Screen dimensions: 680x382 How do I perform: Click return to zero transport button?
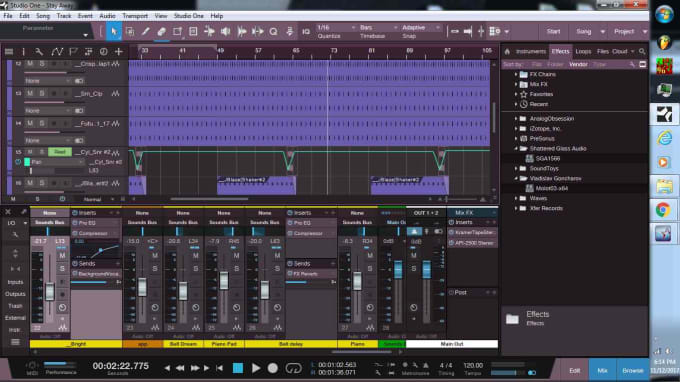pos(219,368)
